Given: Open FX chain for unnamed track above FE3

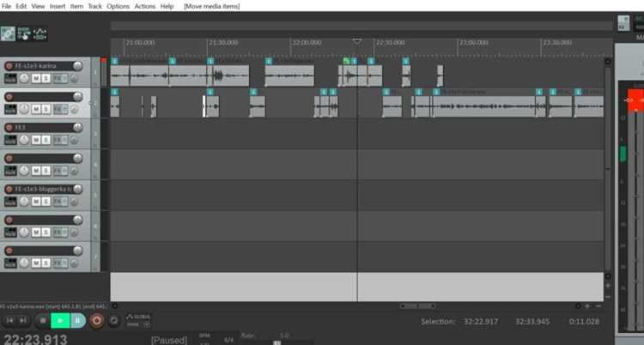Looking at the screenshot, I should [58, 109].
